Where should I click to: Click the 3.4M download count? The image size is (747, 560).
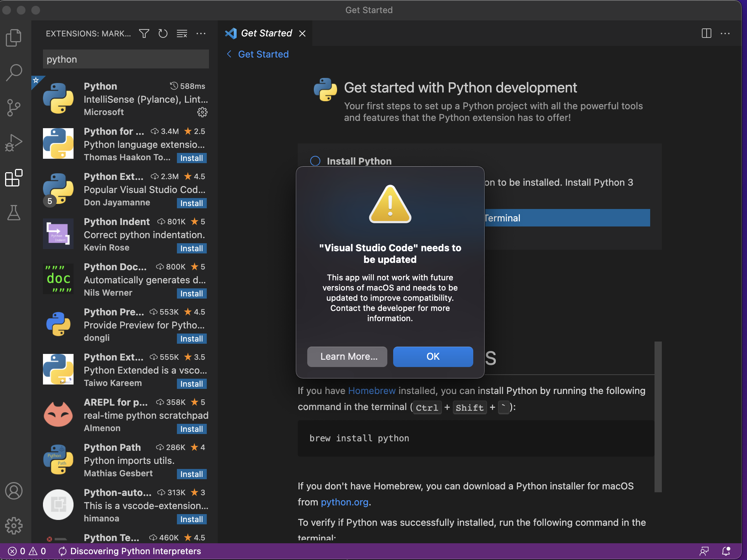point(165,131)
